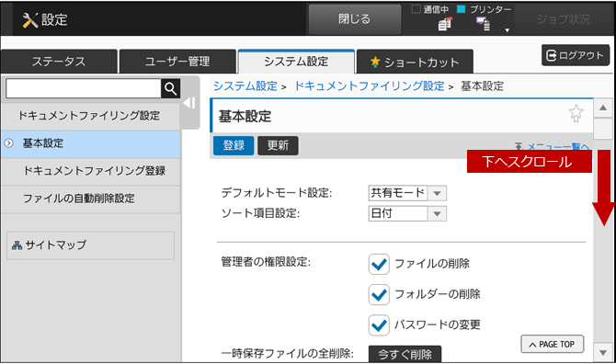This screenshot has width=616, height=364.
Task: Collapse the left sidebar panel arrow
Action: click(189, 103)
